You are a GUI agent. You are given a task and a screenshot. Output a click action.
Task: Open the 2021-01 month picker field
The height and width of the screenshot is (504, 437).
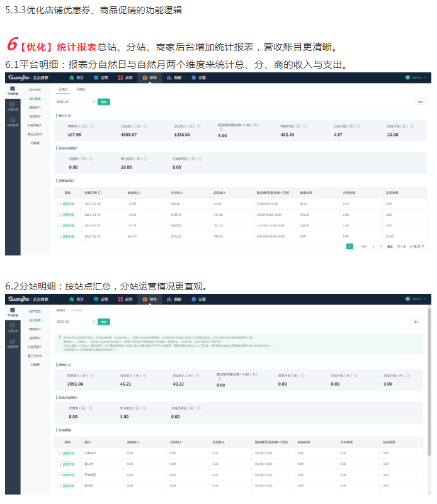coord(74,101)
